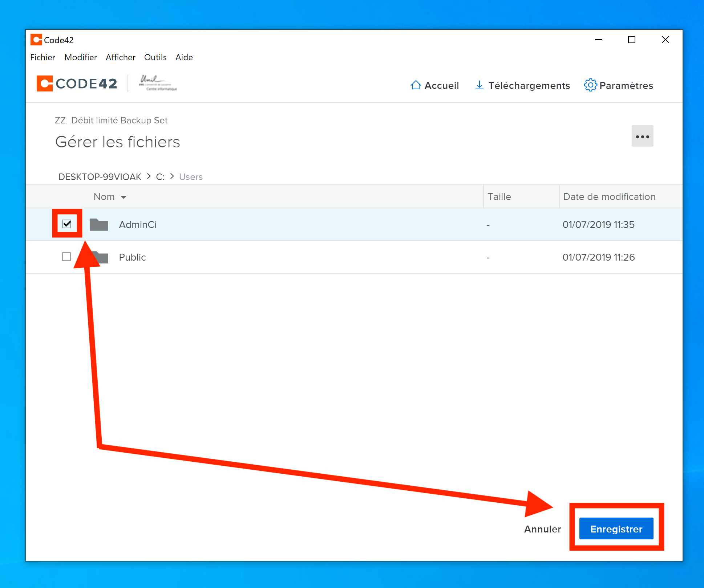Go to DESKTOP-99VIOAK in breadcrumb path
Screen dimensions: 704x588
(100, 177)
